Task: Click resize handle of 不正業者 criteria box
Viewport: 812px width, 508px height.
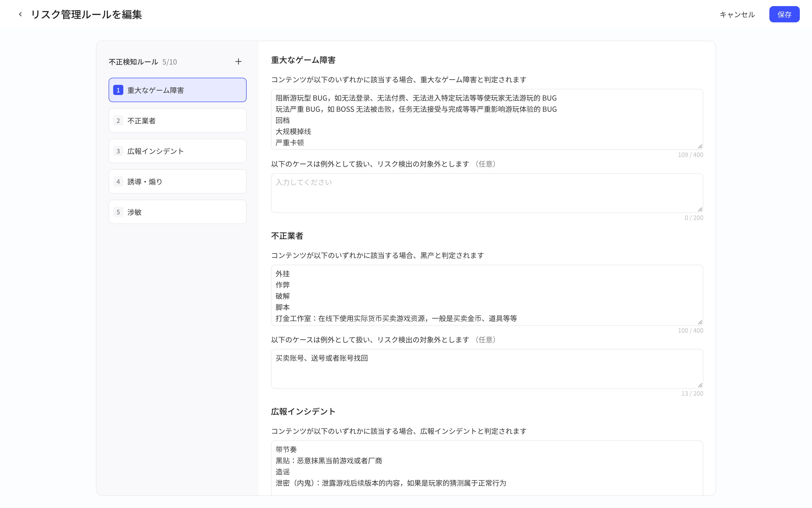Action: click(700, 322)
